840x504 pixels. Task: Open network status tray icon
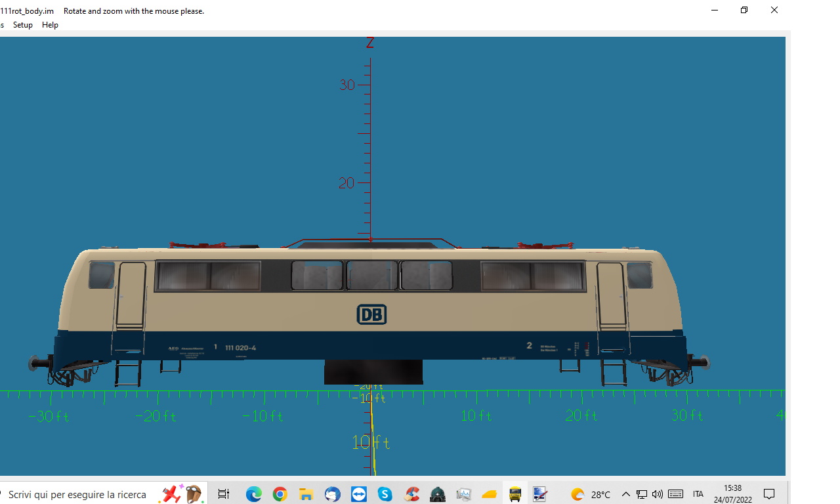coord(642,494)
